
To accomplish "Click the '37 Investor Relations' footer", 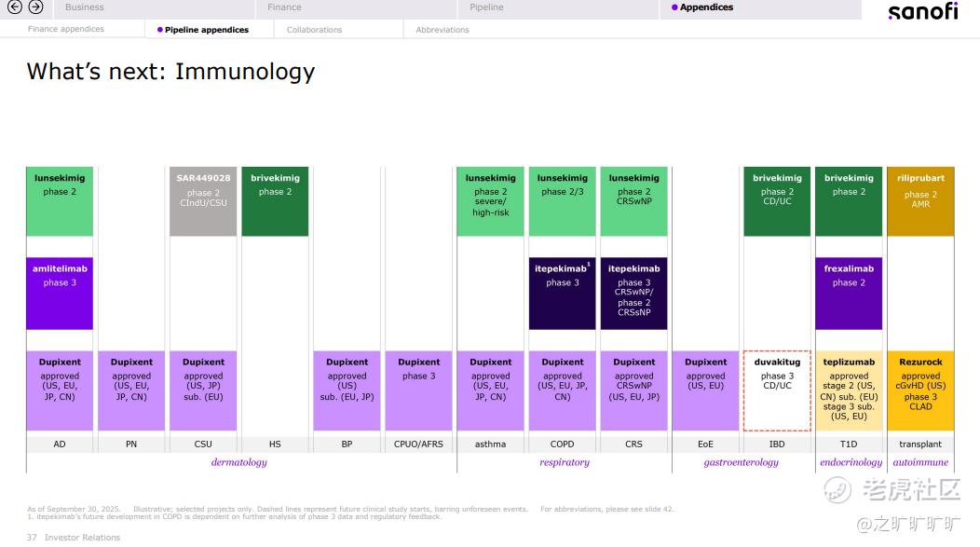I will click(x=73, y=538).
